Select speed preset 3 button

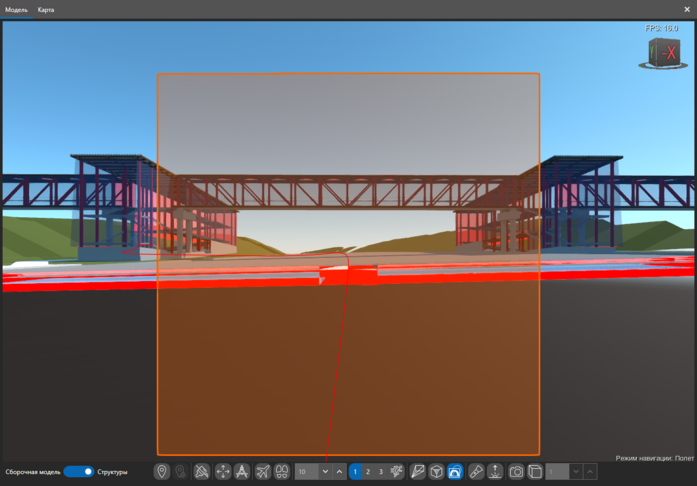pyautogui.click(x=381, y=471)
